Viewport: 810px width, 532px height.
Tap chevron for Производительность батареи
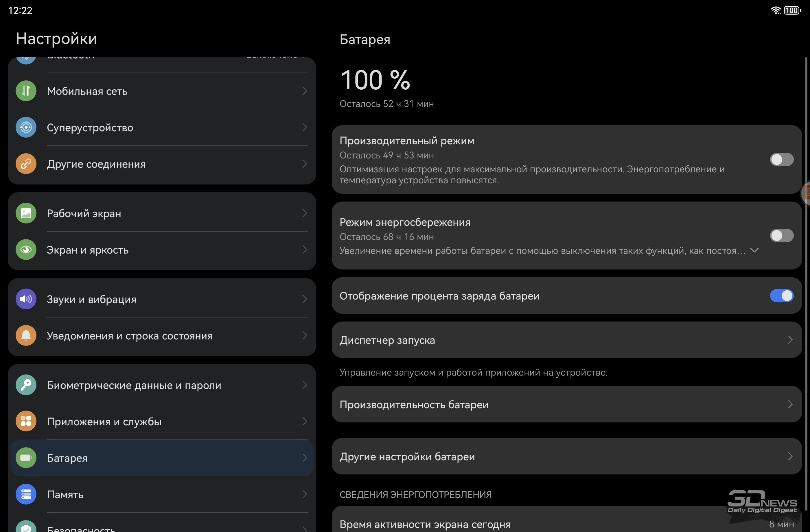tap(790, 404)
